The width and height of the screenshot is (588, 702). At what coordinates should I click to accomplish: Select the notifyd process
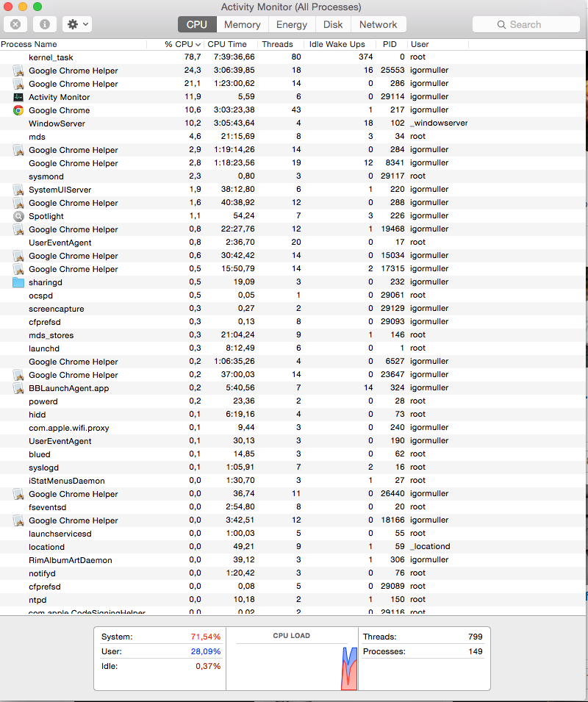(293, 573)
